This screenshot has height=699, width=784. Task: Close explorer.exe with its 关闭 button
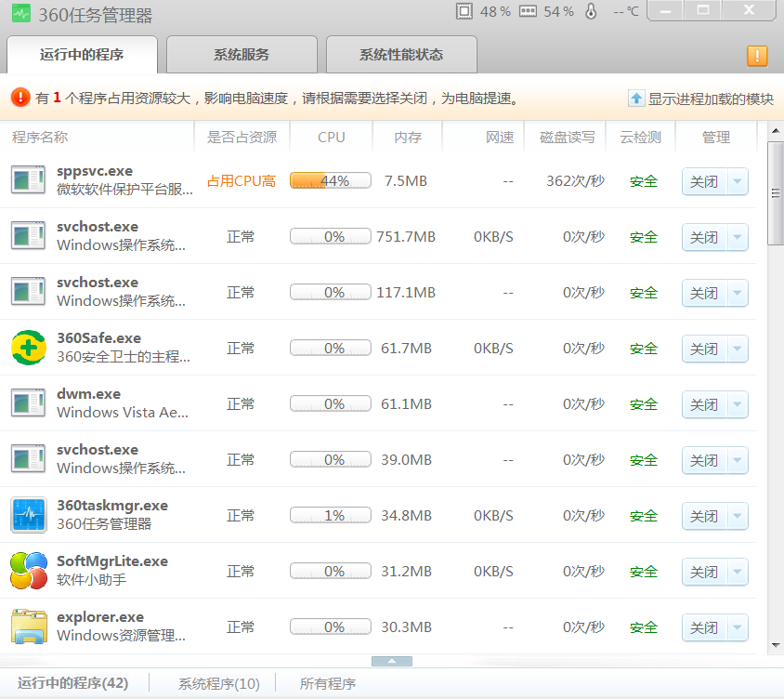click(704, 627)
